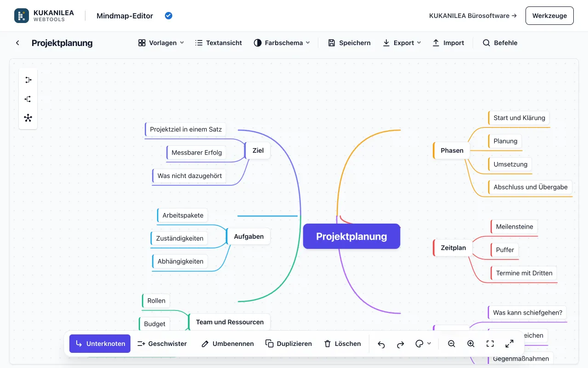Expand the editor to fullscreen
This screenshot has width=588, height=368.
click(509, 344)
